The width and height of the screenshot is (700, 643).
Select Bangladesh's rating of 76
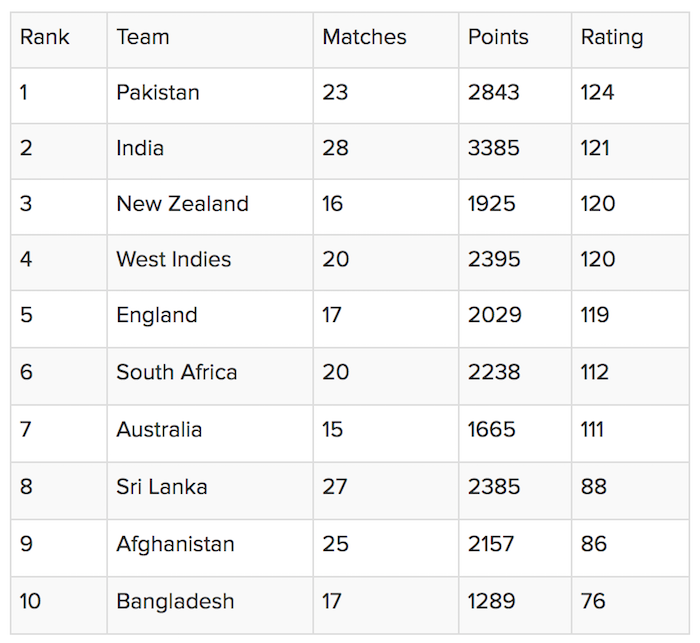pyautogui.click(x=593, y=602)
